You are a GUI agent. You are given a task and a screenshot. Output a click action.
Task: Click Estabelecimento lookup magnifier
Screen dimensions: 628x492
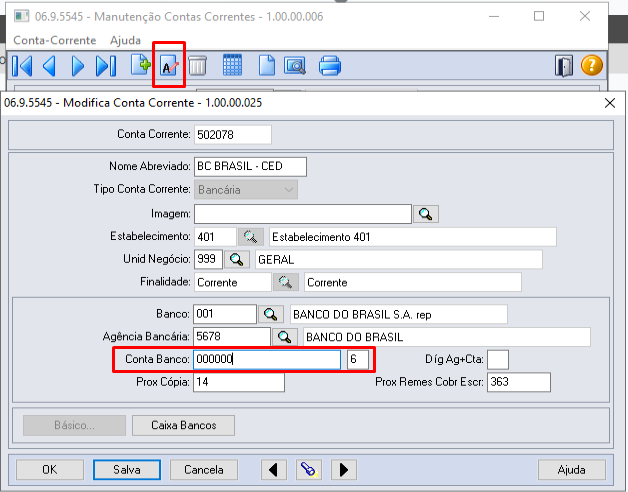tap(251, 237)
